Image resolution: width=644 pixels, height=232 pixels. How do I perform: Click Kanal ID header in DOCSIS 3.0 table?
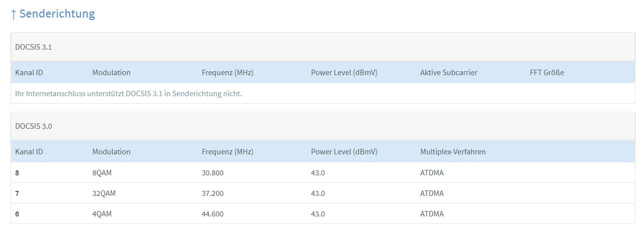[29, 152]
